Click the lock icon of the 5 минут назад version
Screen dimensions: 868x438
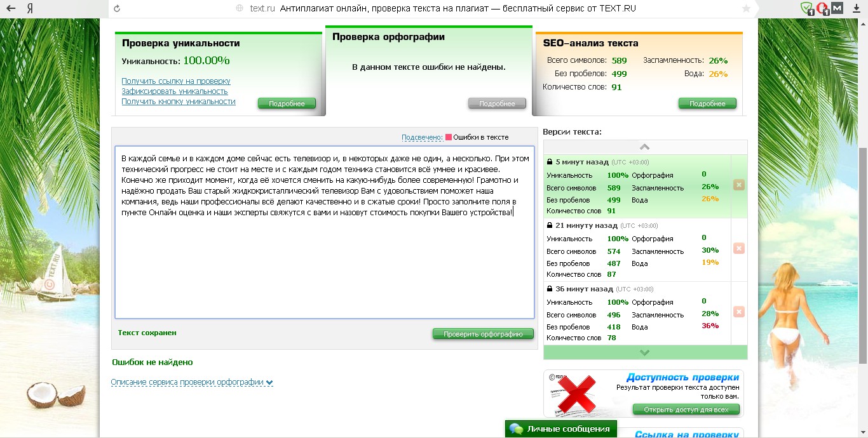click(550, 162)
